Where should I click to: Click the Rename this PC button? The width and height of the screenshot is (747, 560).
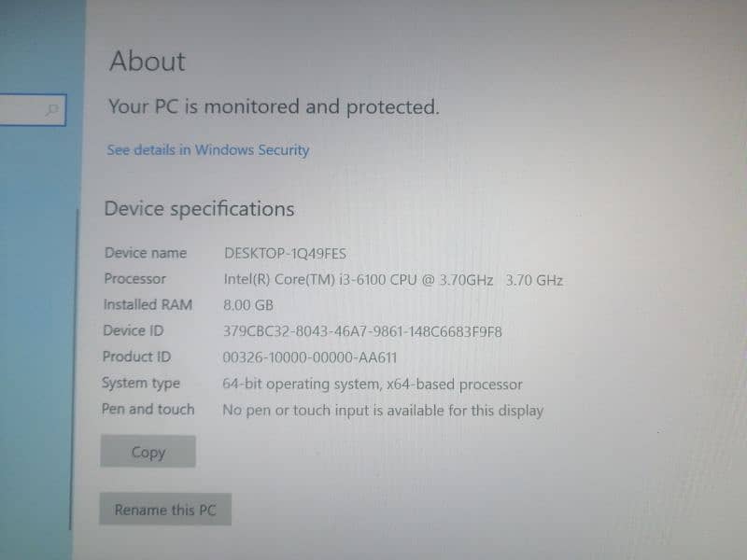coord(165,510)
